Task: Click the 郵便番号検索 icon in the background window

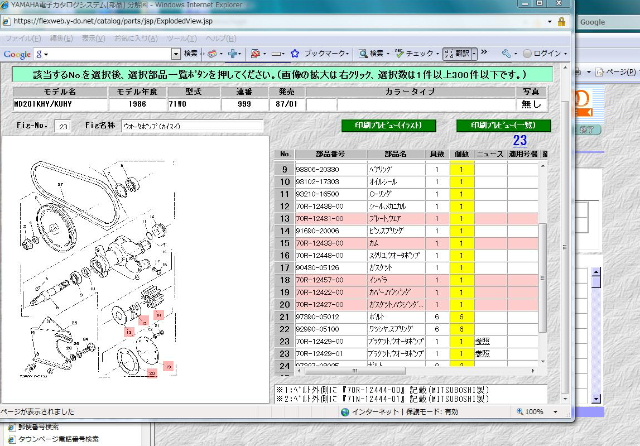Action: point(12,428)
